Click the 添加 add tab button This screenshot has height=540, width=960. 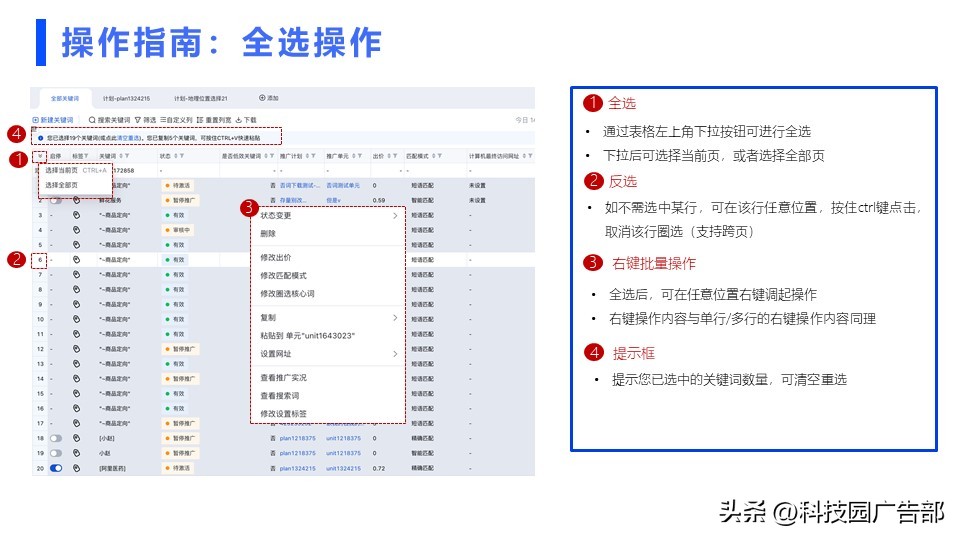[269, 98]
